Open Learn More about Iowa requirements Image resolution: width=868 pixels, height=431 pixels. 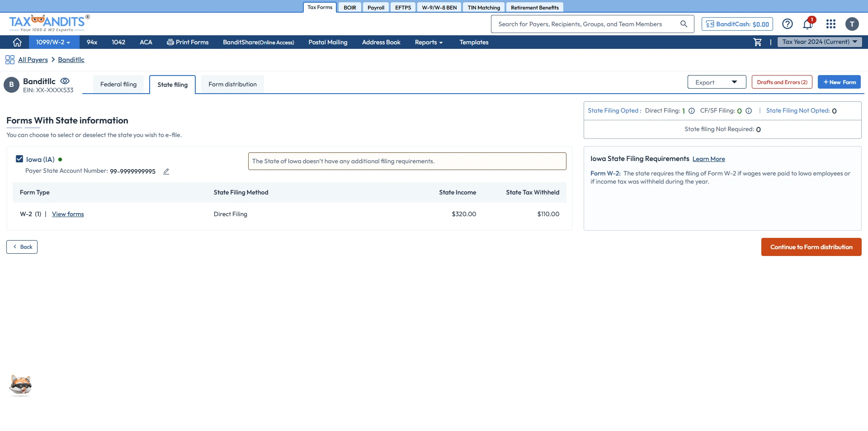click(709, 159)
